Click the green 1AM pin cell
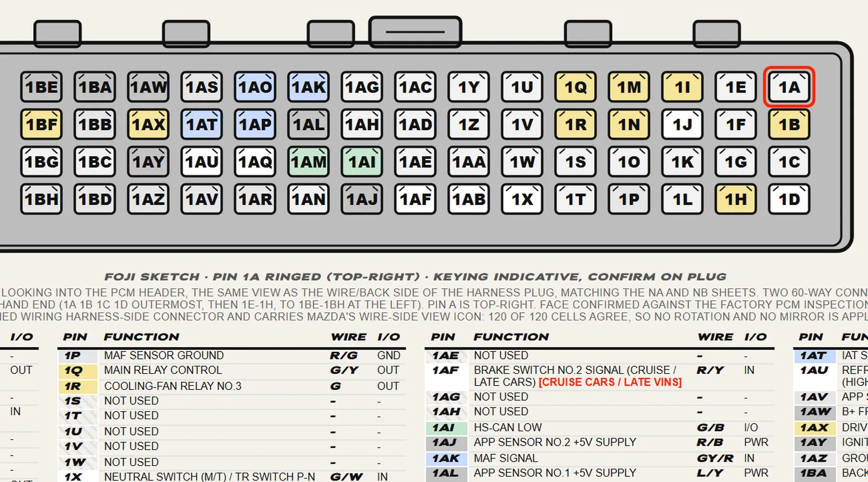Viewport: 868px width, 482px height. tap(309, 161)
